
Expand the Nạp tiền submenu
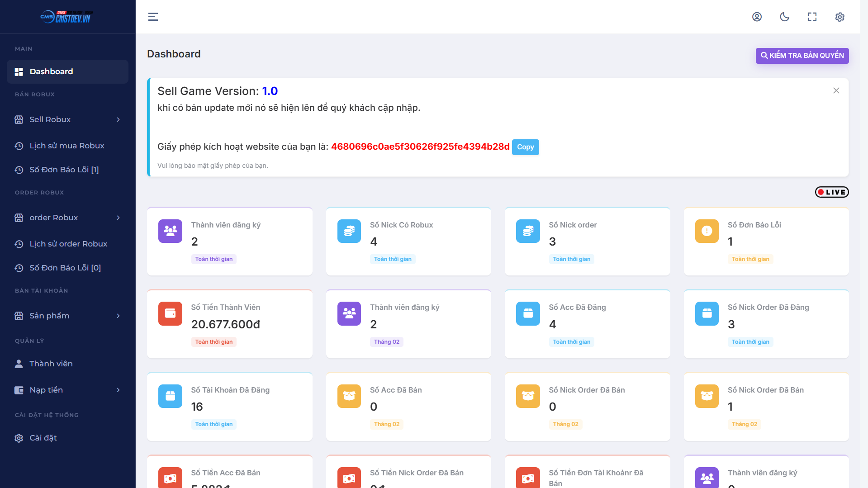[67, 390]
